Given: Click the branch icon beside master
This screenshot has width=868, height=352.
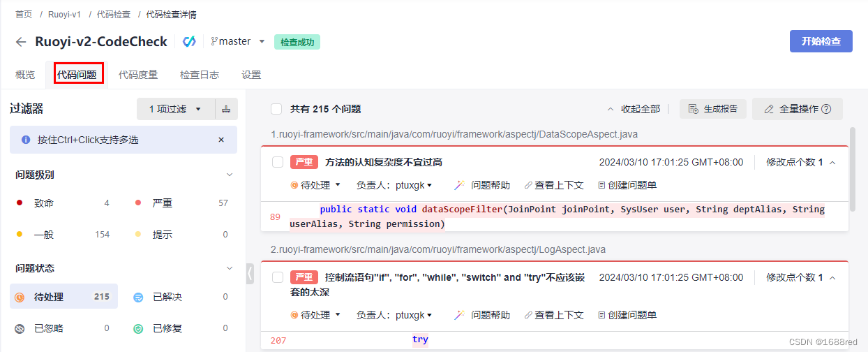Looking at the screenshot, I should point(214,42).
